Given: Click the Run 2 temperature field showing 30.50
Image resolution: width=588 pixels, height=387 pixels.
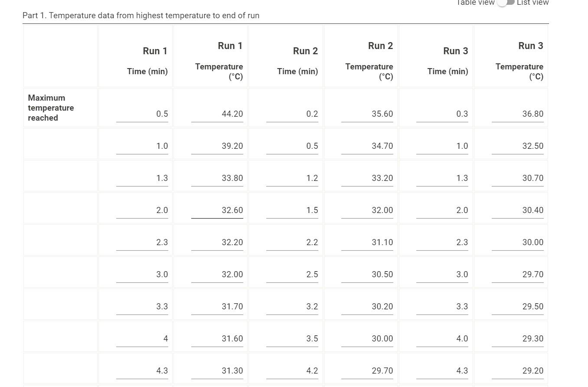Looking at the screenshot, I should (x=367, y=274).
